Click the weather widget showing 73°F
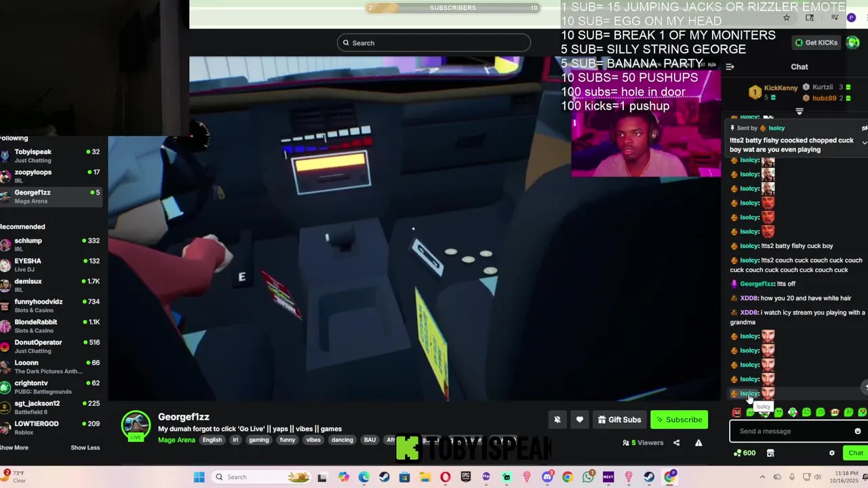Image resolution: width=868 pixels, height=488 pixels. tap(15, 476)
